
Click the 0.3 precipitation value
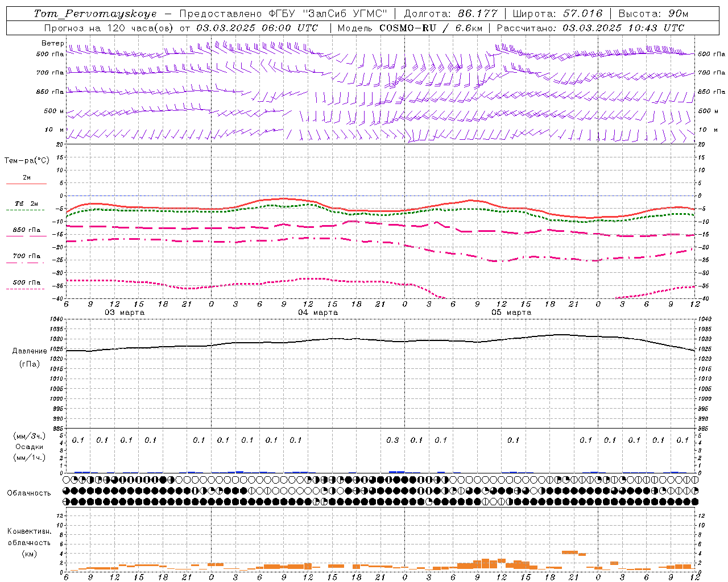tap(392, 440)
